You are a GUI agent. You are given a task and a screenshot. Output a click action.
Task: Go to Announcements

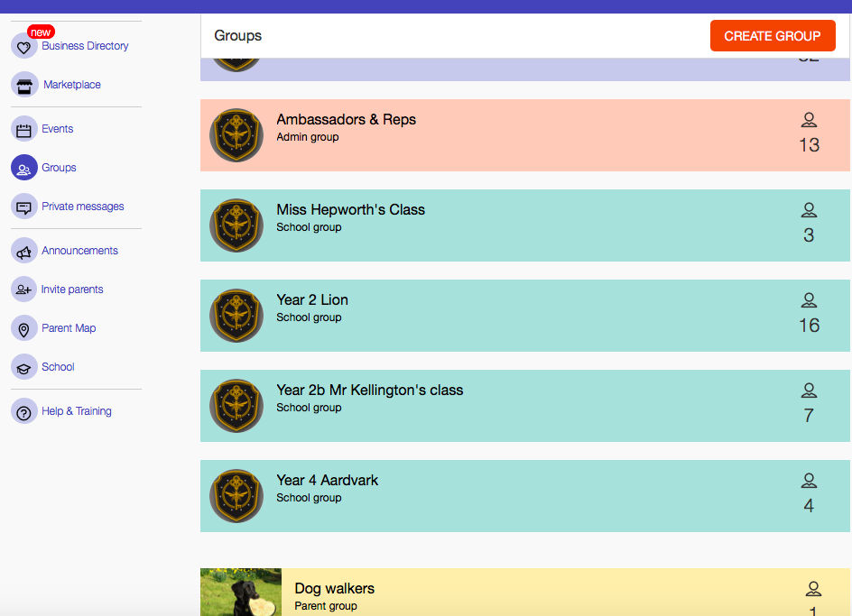pyautogui.click(x=79, y=251)
